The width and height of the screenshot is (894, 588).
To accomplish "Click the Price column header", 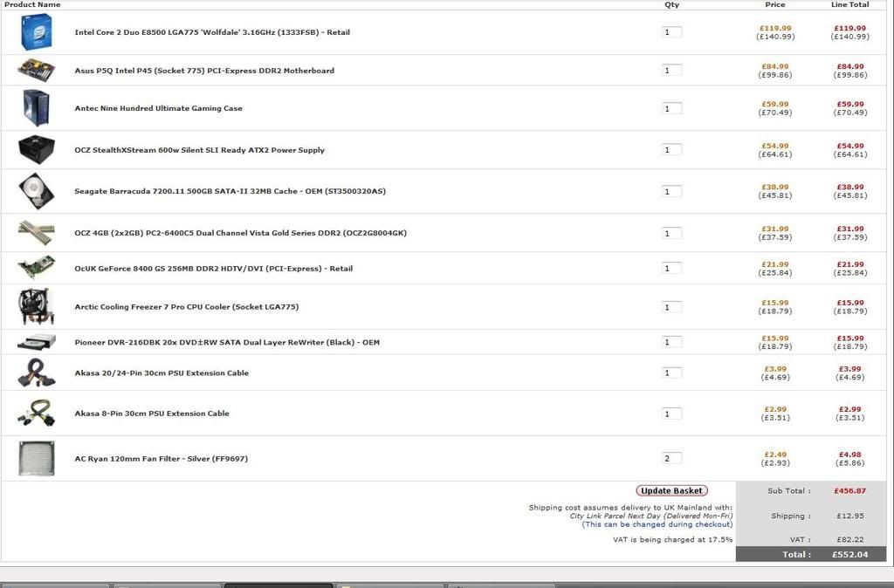I will click(x=775, y=4).
